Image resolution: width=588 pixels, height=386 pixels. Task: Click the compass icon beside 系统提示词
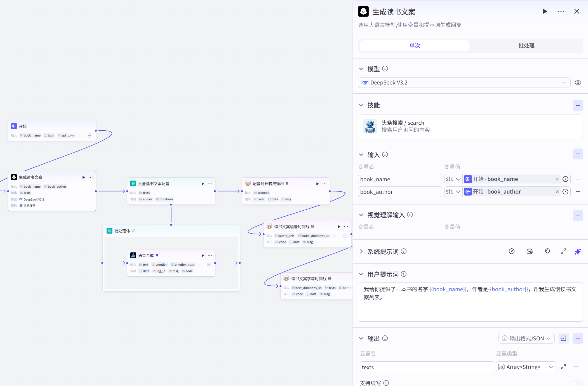tap(512, 251)
